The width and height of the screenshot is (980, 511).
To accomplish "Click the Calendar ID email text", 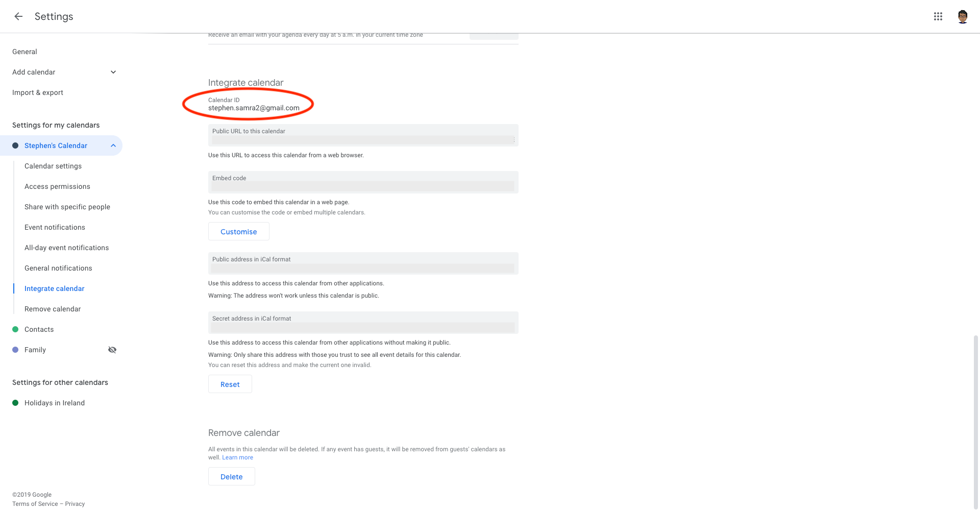I will (254, 108).
